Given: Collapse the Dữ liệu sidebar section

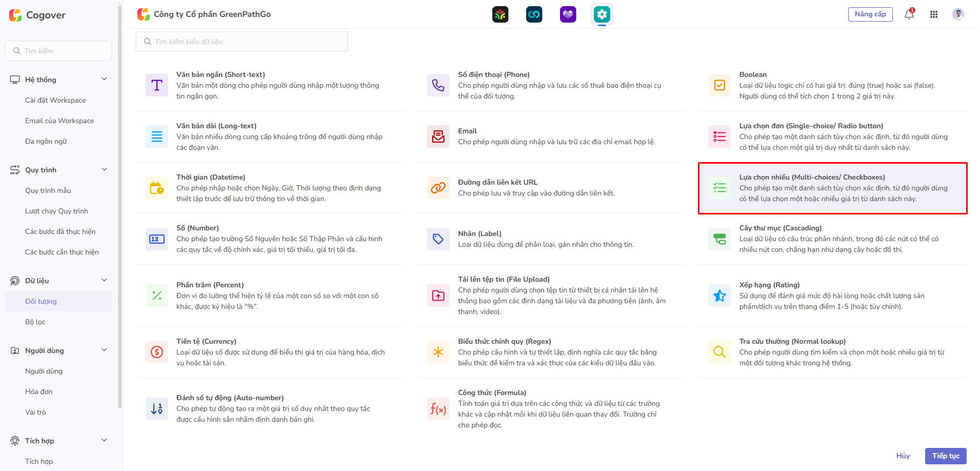Looking at the screenshot, I should tap(104, 281).
